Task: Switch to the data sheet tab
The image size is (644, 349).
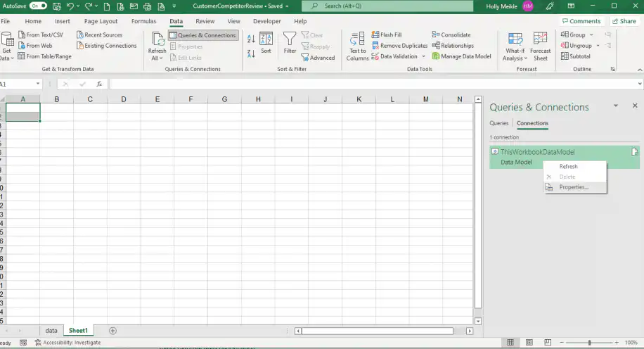Action: pos(51,331)
